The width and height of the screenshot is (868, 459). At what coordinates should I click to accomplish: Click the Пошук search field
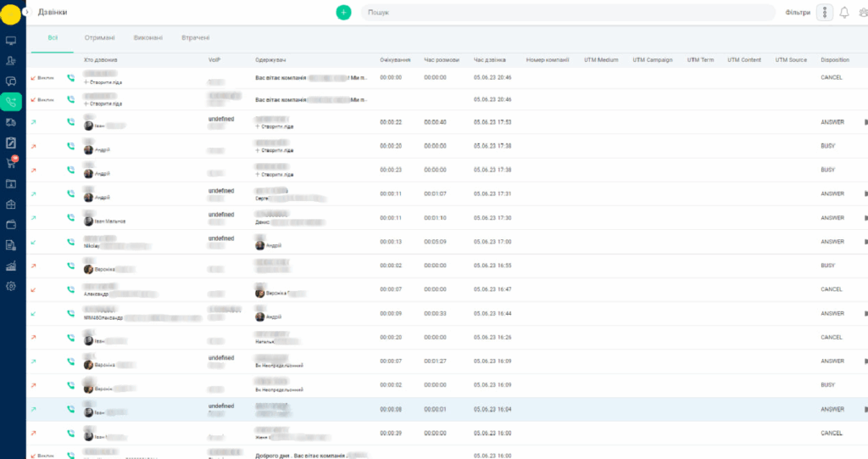(x=568, y=13)
